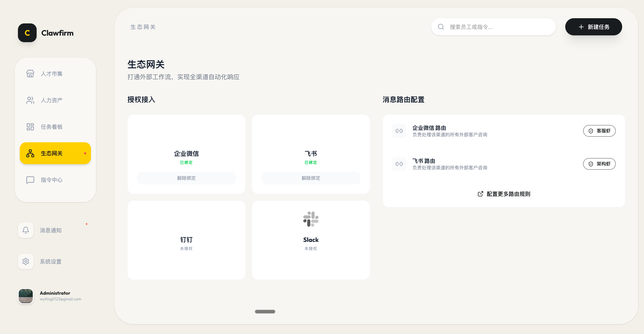
Task: Open Administrator profile via avatar thumbnail
Action: pos(25,296)
